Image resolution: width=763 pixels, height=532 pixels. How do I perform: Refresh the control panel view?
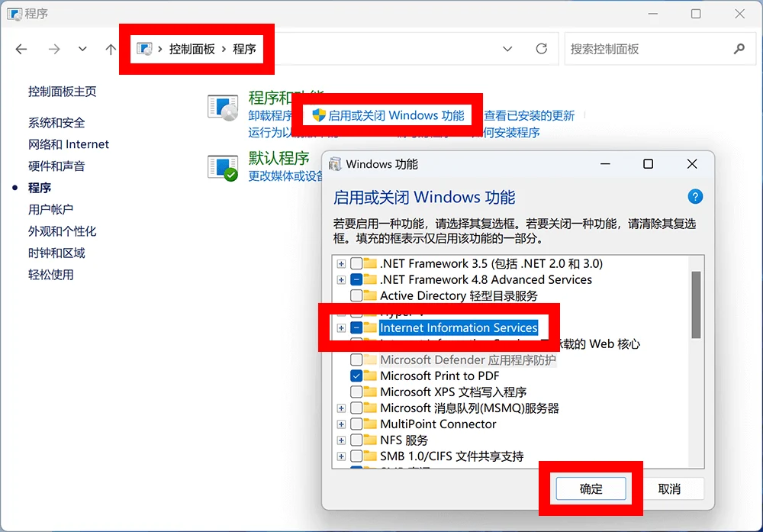coord(542,49)
